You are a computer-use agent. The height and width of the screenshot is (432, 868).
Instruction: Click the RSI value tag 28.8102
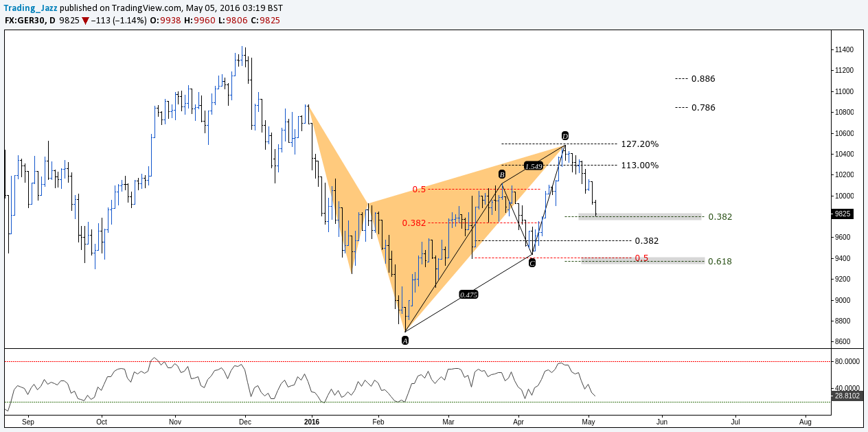(847, 396)
